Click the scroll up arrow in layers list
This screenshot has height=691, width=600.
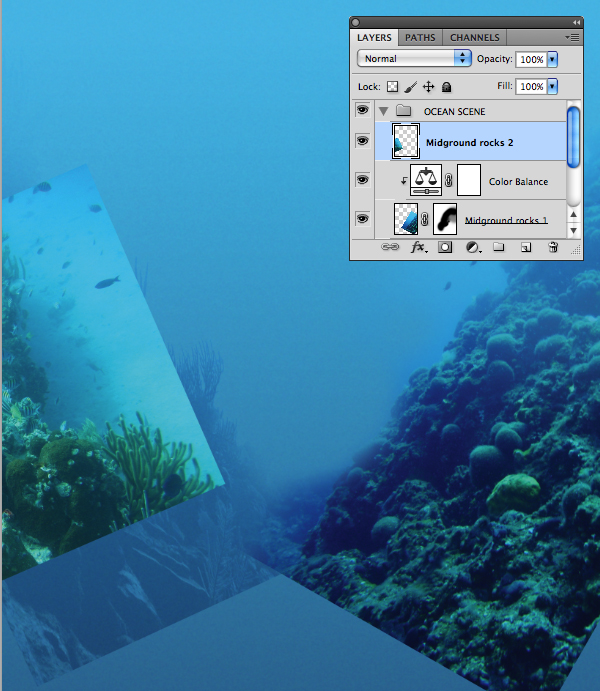tap(573, 215)
